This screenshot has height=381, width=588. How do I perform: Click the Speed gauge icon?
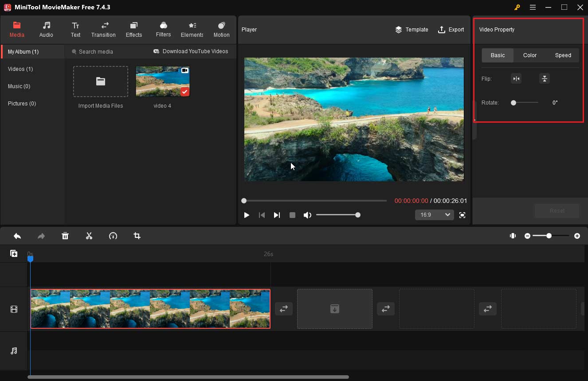click(x=113, y=236)
